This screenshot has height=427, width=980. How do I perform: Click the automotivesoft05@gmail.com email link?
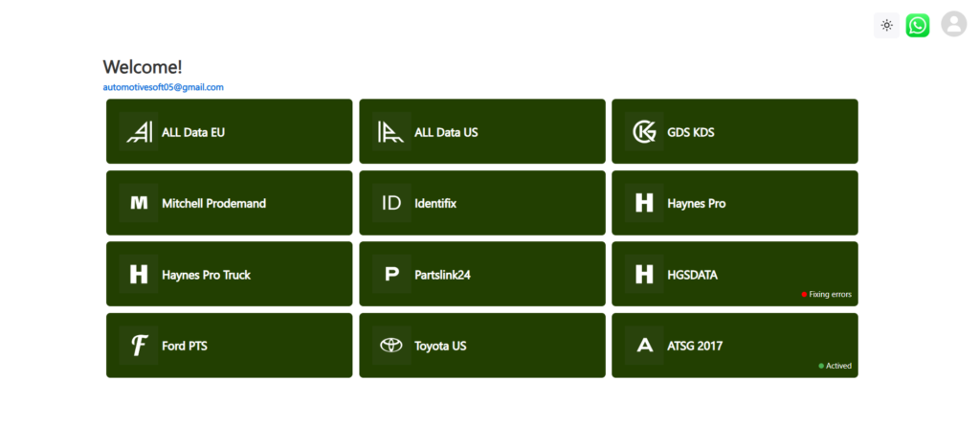(x=164, y=87)
